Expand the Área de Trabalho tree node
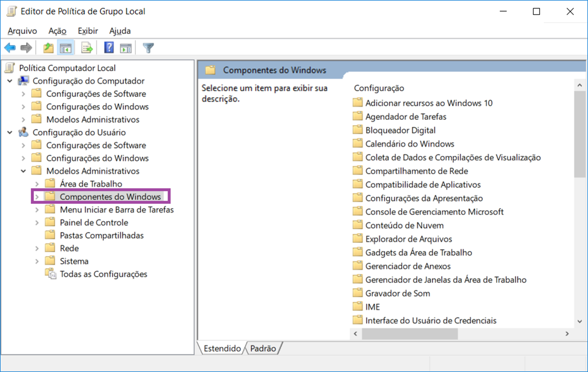The width and height of the screenshot is (588, 372). pos(37,184)
